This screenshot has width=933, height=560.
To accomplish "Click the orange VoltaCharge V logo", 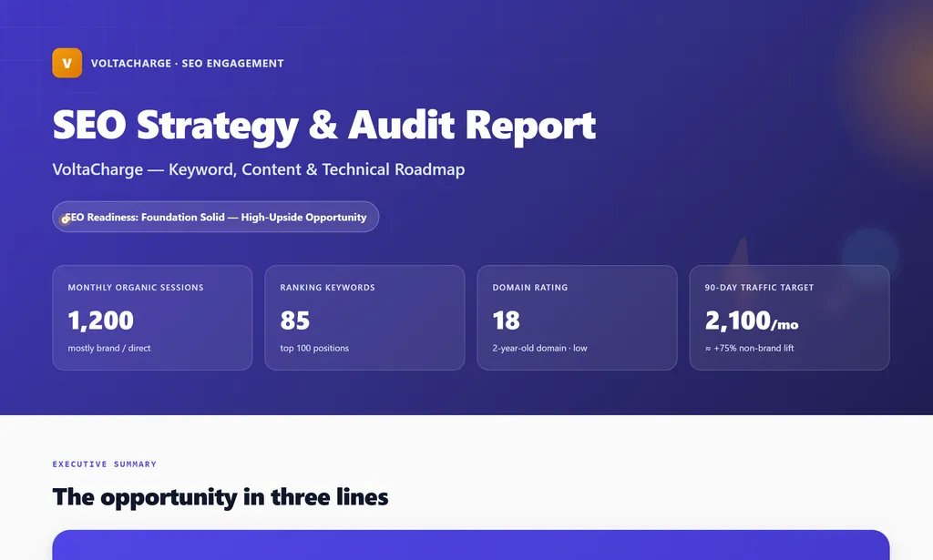I will click(67, 63).
